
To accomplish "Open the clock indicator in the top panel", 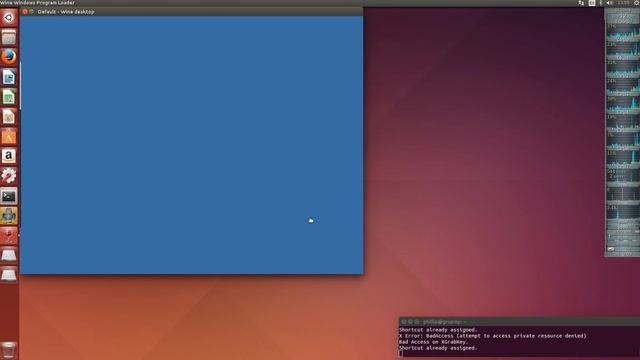I will pos(623,3).
